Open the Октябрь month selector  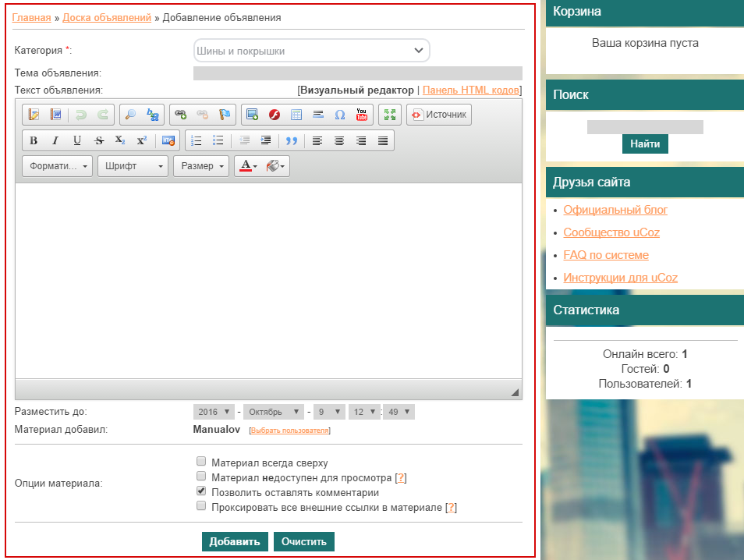273,412
